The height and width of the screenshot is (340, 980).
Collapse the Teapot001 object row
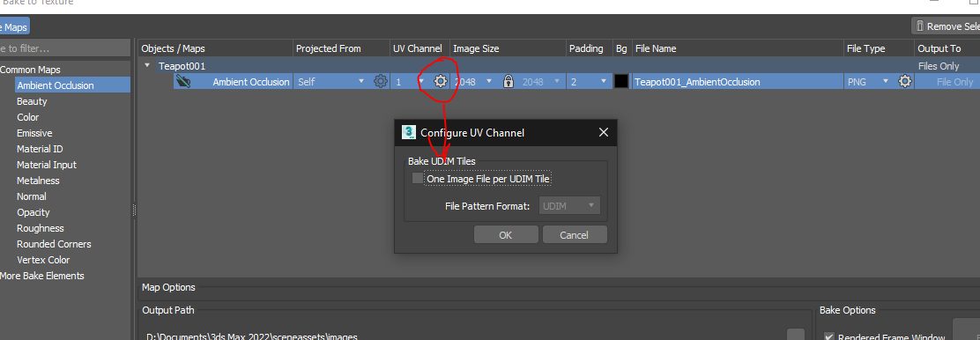click(147, 66)
